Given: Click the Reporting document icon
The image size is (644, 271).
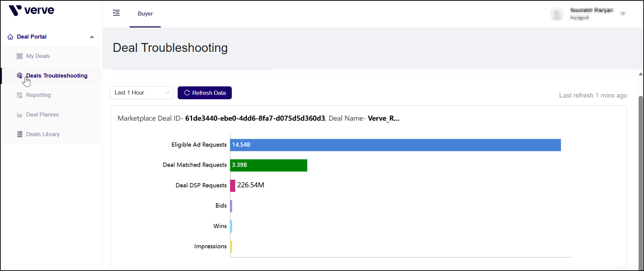Looking at the screenshot, I should 20,95.
